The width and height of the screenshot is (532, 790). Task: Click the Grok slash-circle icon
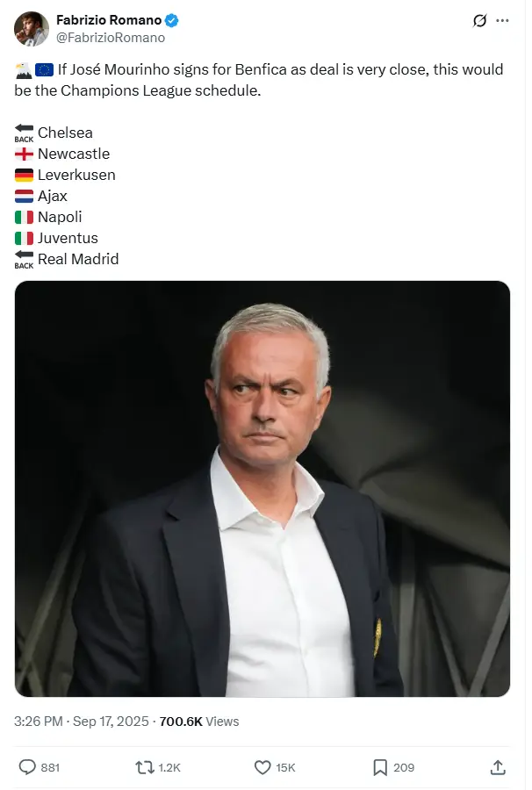coord(479,21)
